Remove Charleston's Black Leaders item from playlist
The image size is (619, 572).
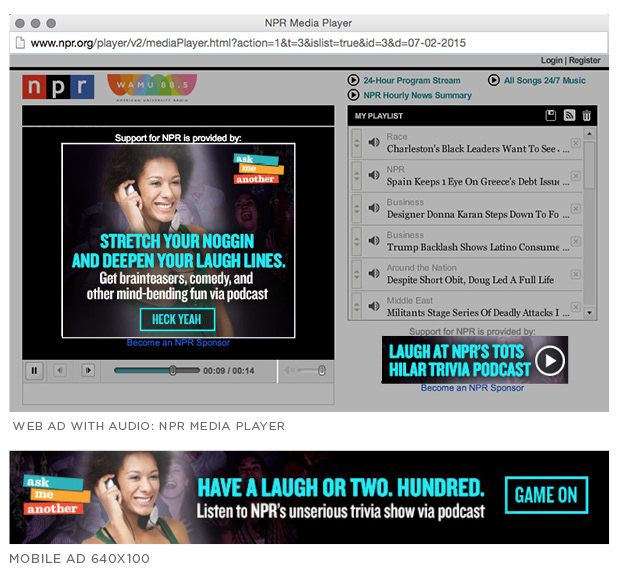tap(576, 143)
